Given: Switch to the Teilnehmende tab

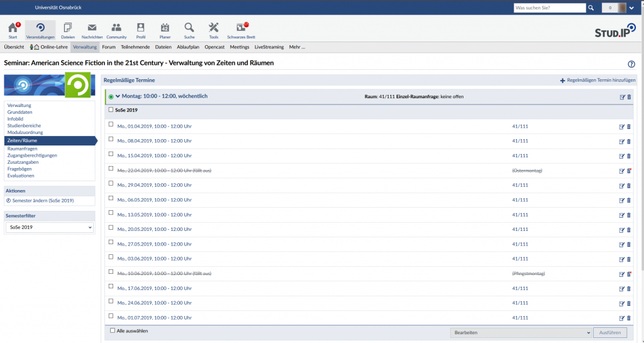Looking at the screenshot, I should click(135, 47).
